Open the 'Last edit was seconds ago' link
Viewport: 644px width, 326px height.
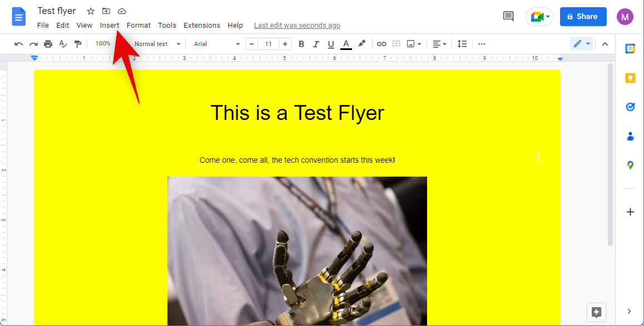(297, 25)
